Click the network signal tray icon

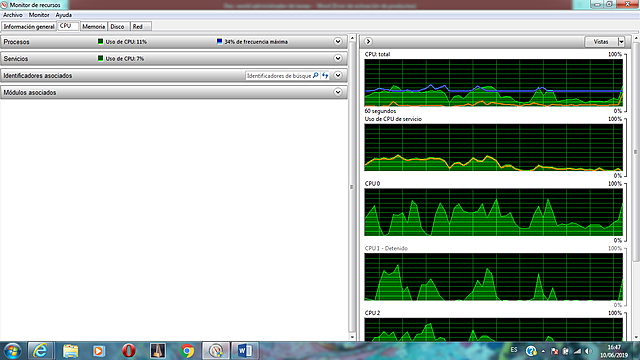[577, 351]
